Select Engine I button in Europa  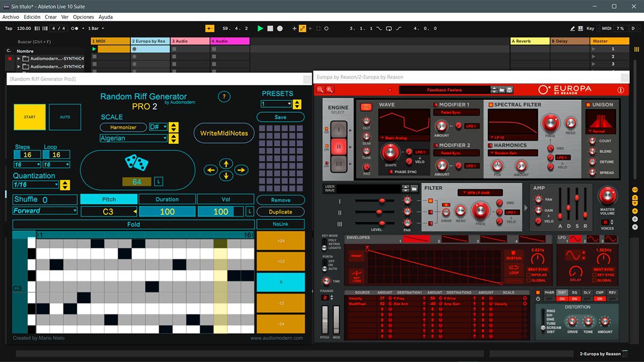point(338,129)
